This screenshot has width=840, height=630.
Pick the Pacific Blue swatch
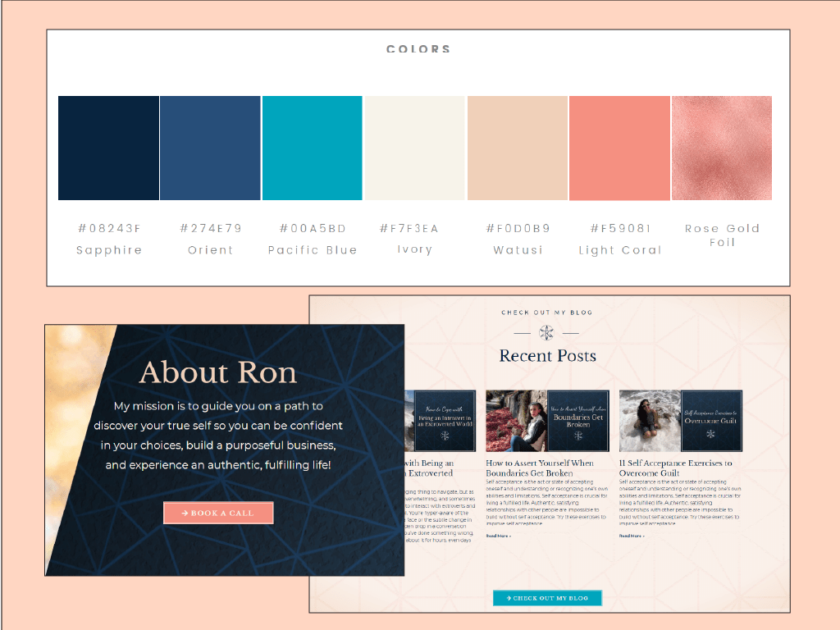[312, 148]
